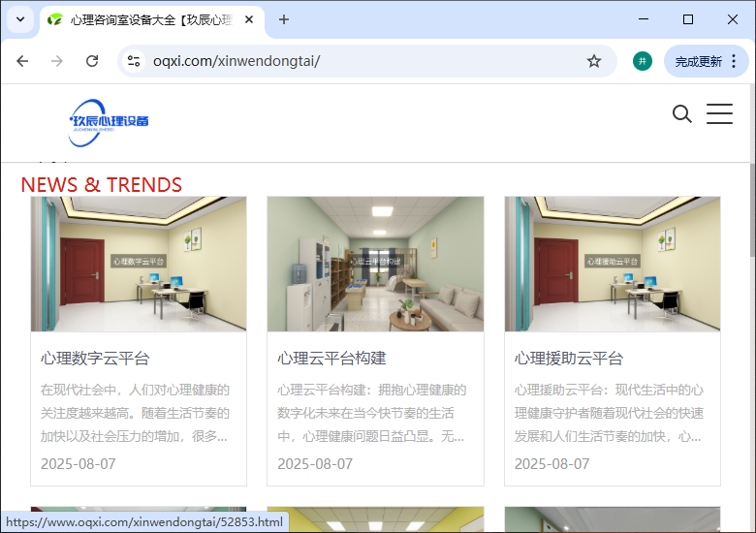Close the browser window
Image resolution: width=756 pixels, height=533 pixels.
tap(733, 19)
